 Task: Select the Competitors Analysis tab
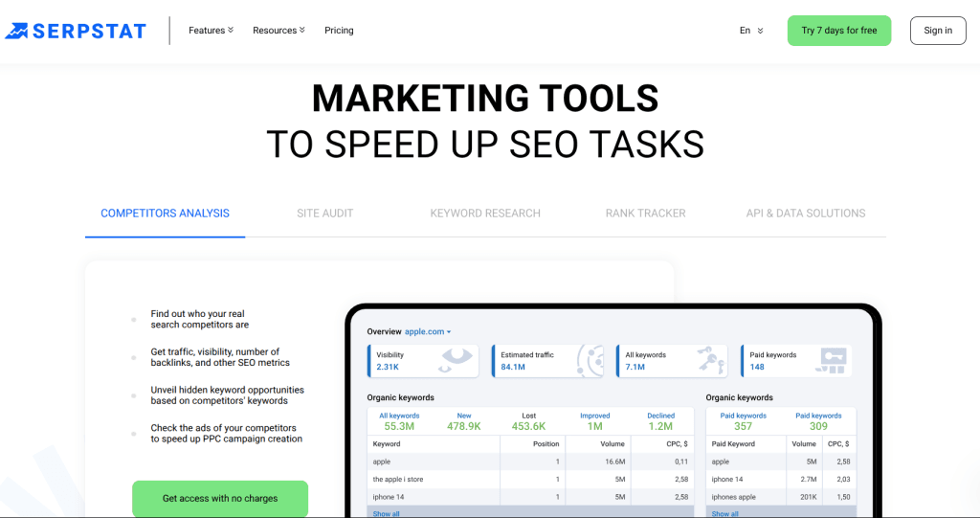tap(165, 214)
